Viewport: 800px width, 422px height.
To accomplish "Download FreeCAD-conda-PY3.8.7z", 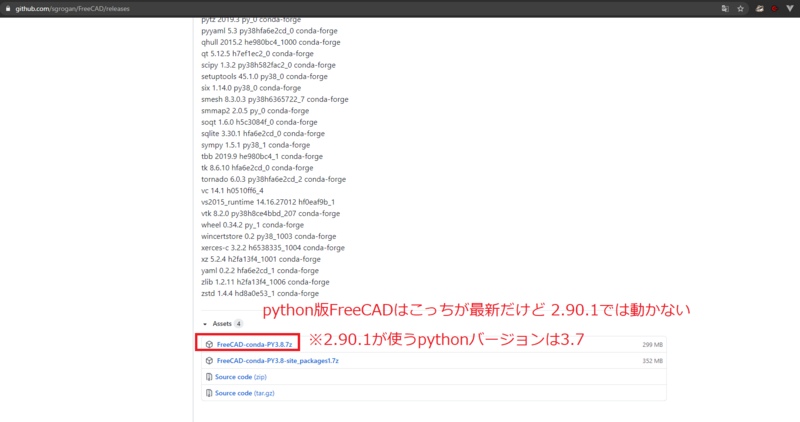I will tap(254, 344).
